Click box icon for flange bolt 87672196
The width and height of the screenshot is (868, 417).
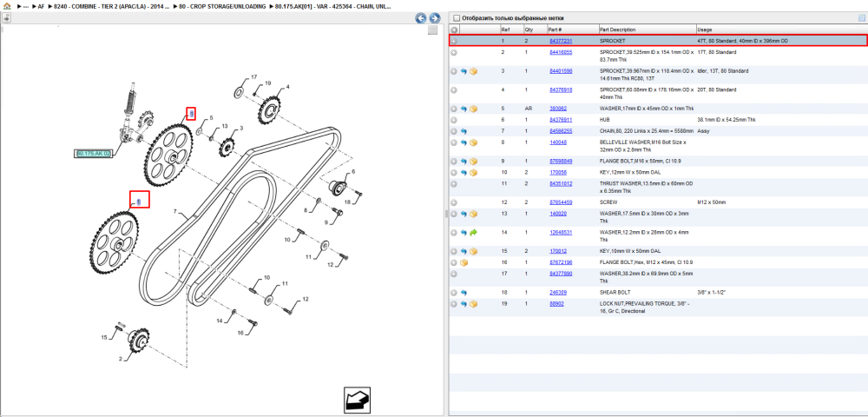(464, 262)
